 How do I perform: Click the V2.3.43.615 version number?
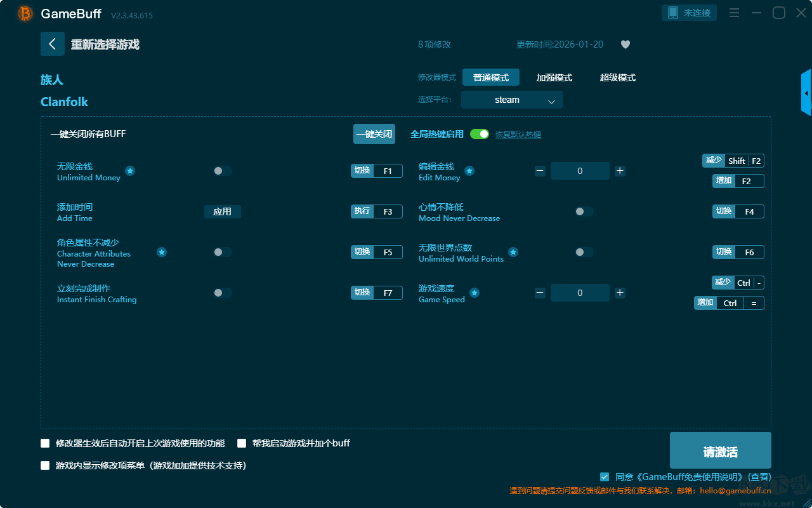[x=132, y=15]
